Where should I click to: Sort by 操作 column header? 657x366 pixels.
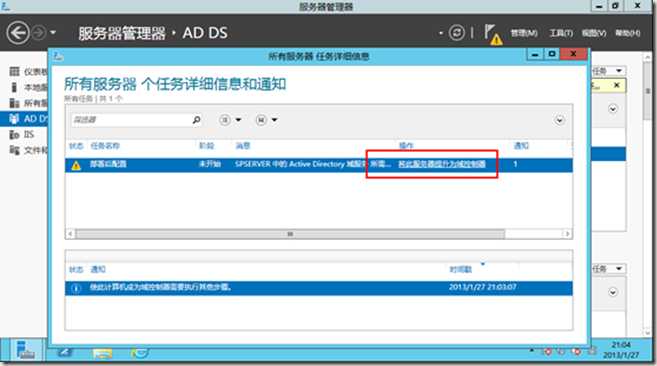(x=406, y=146)
